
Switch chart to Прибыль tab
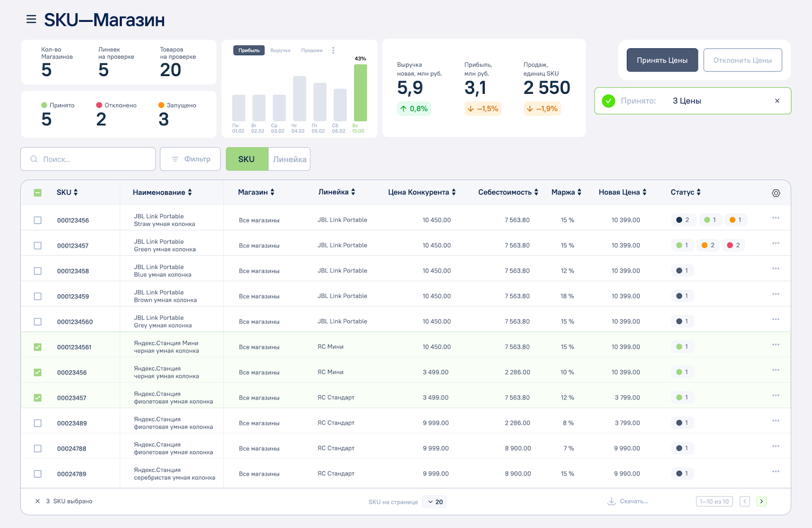coord(249,50)
